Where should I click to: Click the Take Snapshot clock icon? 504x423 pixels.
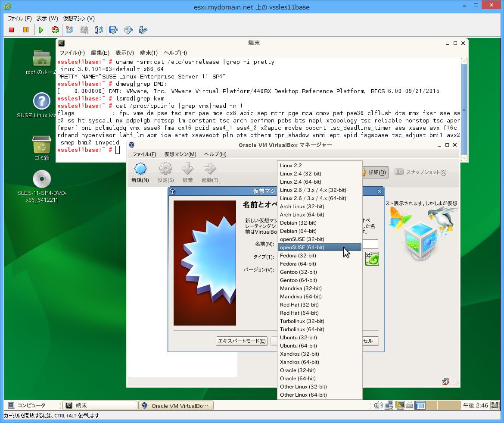tap(69, 30)
